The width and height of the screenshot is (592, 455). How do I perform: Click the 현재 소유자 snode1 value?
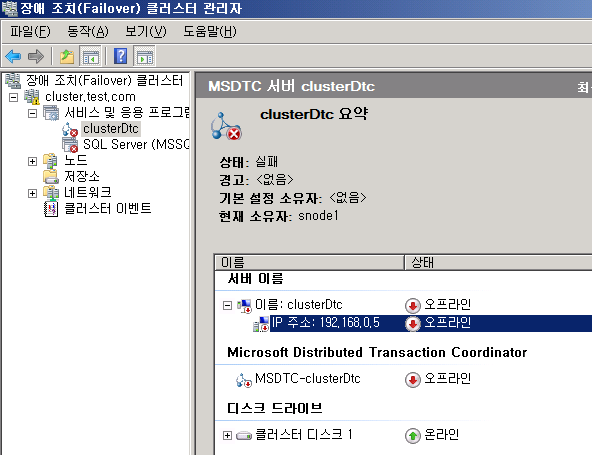318,216
